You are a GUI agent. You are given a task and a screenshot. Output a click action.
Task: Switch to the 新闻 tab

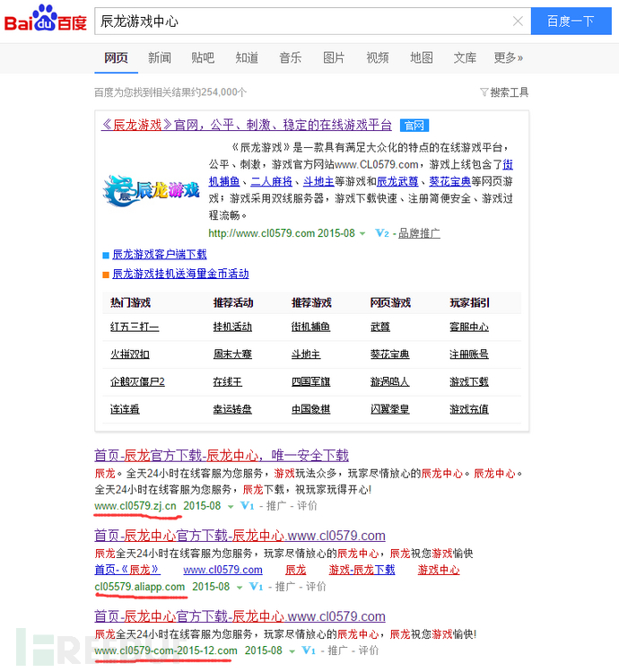pyautogui.click(x=160, y=57)
